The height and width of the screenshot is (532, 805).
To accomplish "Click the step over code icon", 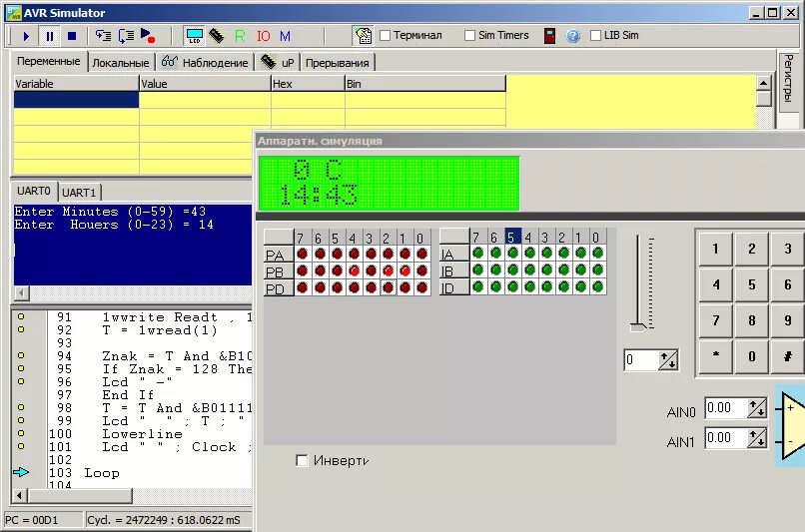I will [x=126, y=35].
